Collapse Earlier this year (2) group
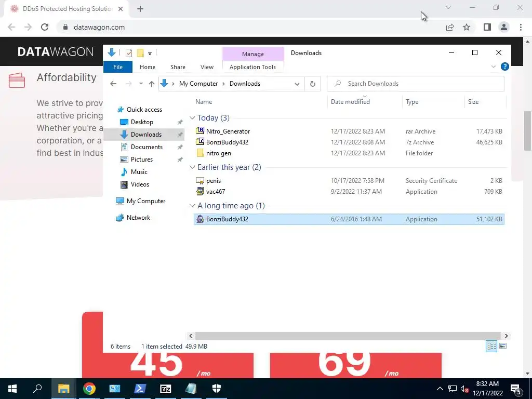 click(x=192, y=167)
